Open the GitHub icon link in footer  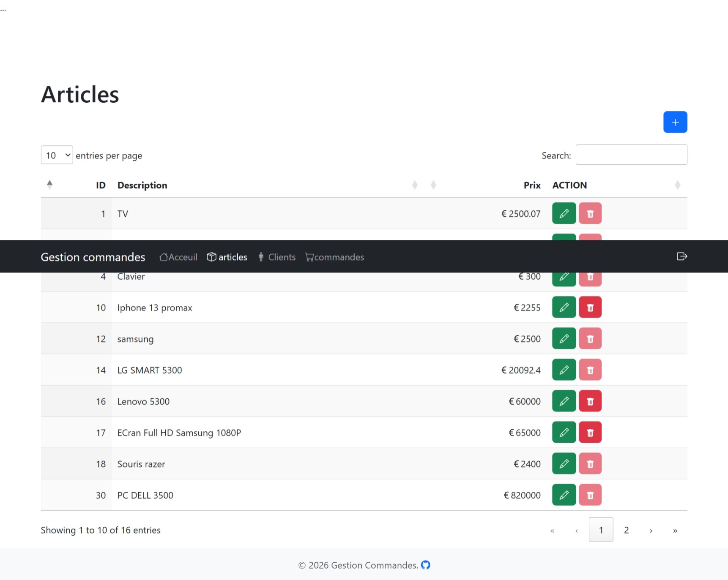tap(425, 565)
